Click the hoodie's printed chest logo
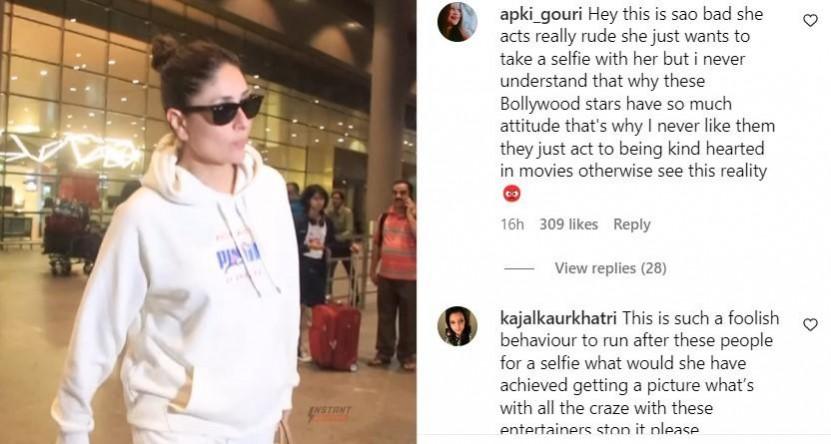 pos(238,254)
